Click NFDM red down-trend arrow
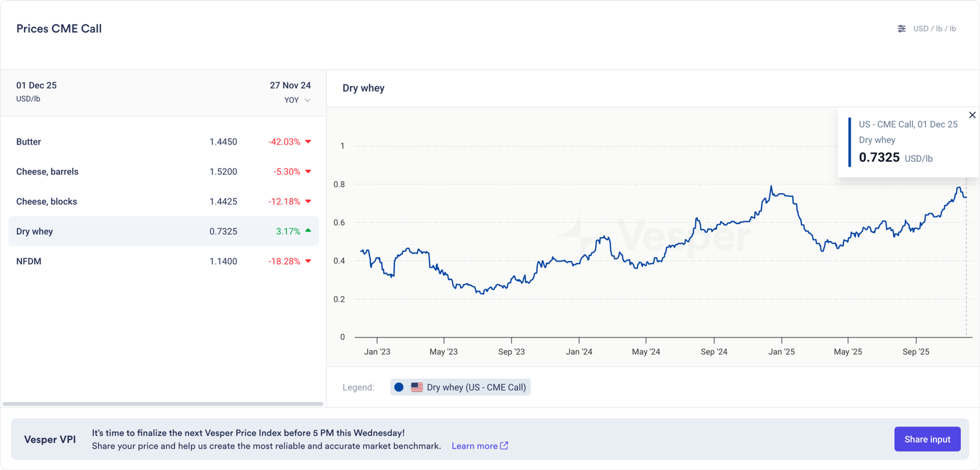980x470 pixels. pos(308,261)
